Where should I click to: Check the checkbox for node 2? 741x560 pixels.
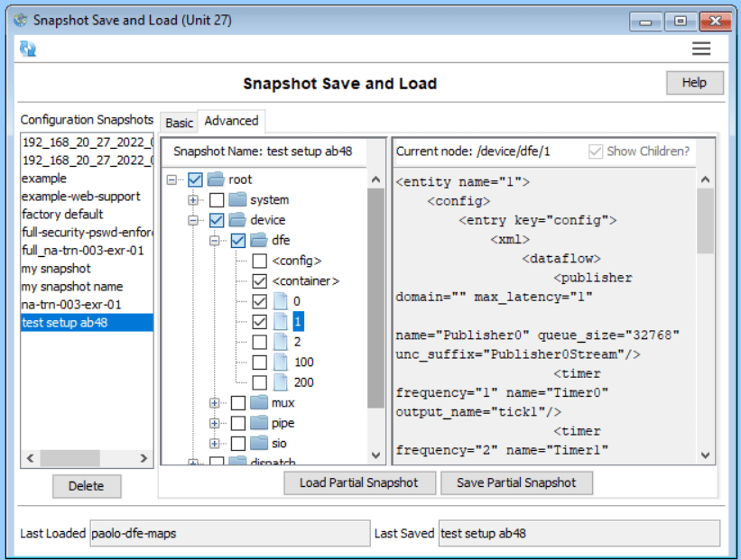click(259, 342)
